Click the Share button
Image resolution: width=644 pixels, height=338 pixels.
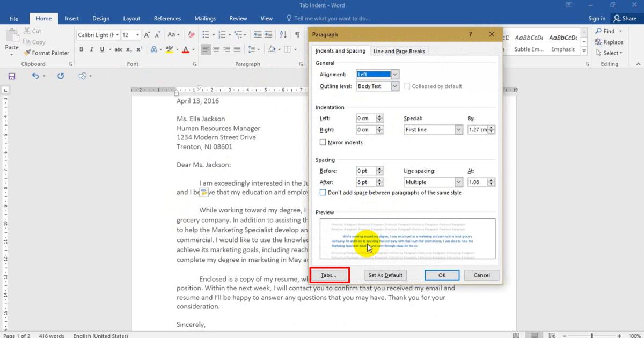click(625, 19)
